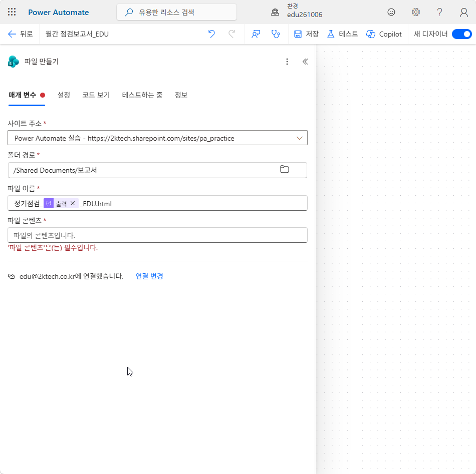
Task: Open the settings gear icon
Action: (x=415, y=12)
